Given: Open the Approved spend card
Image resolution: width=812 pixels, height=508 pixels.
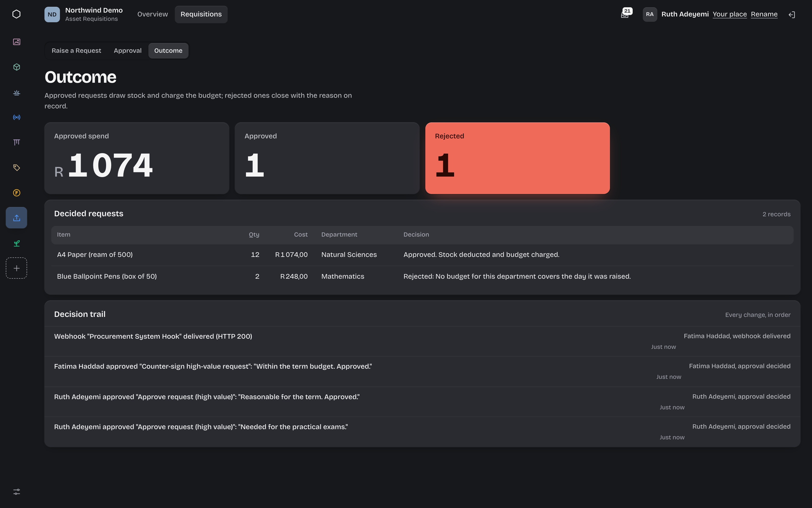Looking at the screenshot, I should 137,158.
